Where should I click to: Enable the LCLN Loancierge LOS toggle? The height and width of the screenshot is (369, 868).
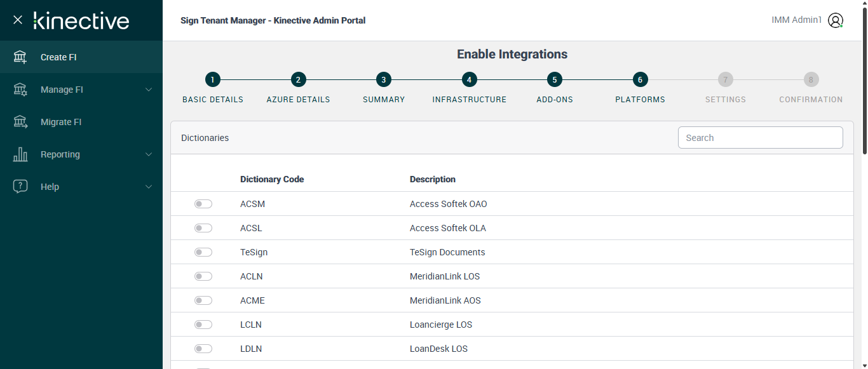point(203,325)
